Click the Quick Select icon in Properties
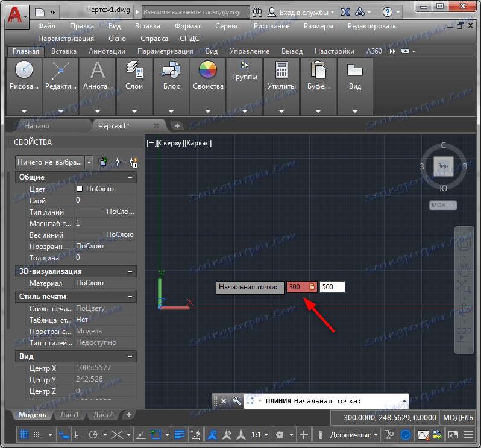This screenshot has height=448, width=481. tap(133, 162)
